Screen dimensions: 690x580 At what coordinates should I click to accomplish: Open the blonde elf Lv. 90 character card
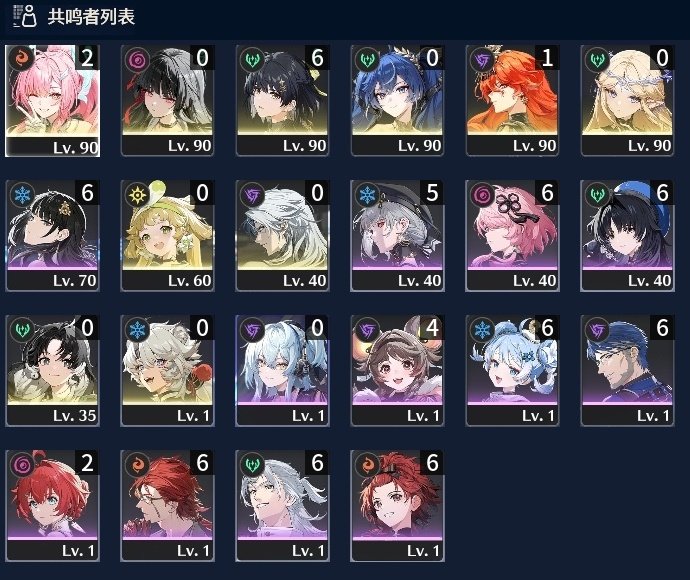click(x=627, y=100)
